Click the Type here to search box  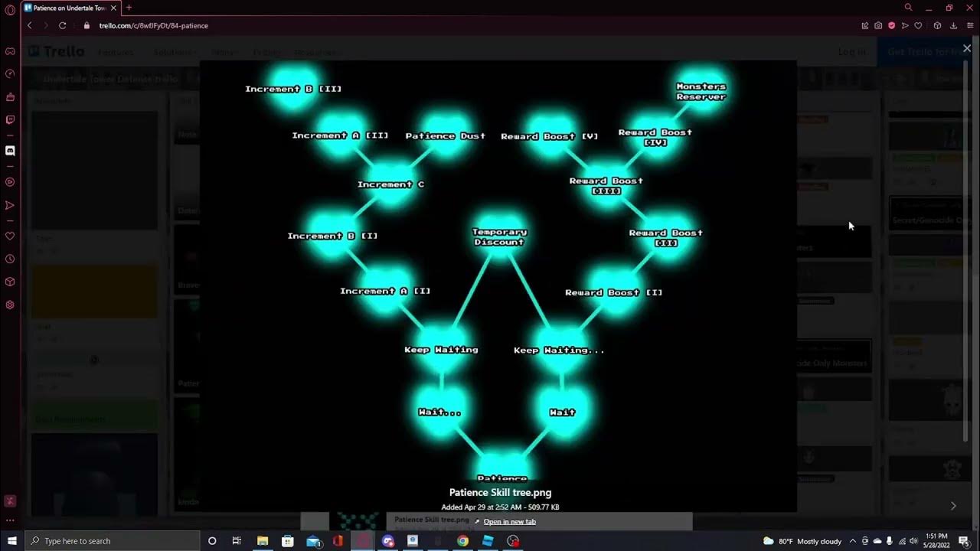pyautogui.click(x=112, y=541)
